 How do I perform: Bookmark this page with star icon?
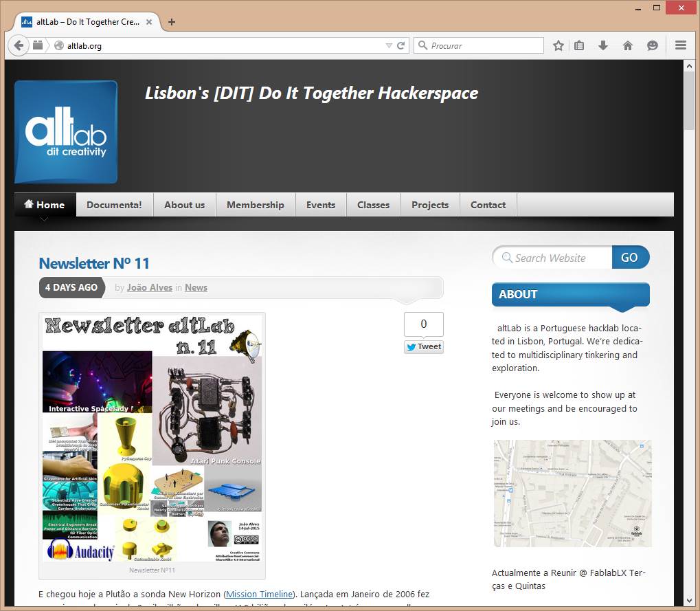coord(558,45)
